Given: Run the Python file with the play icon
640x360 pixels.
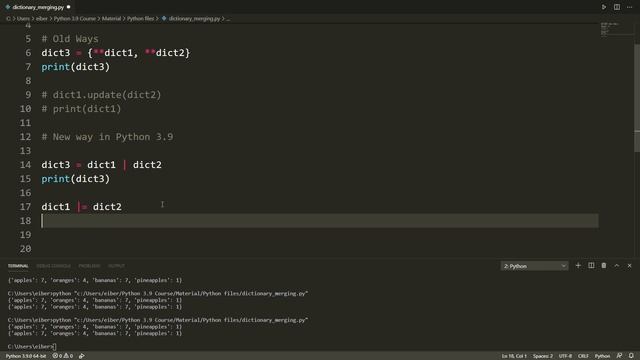Looking at the screenshot, I should [604, 7].
